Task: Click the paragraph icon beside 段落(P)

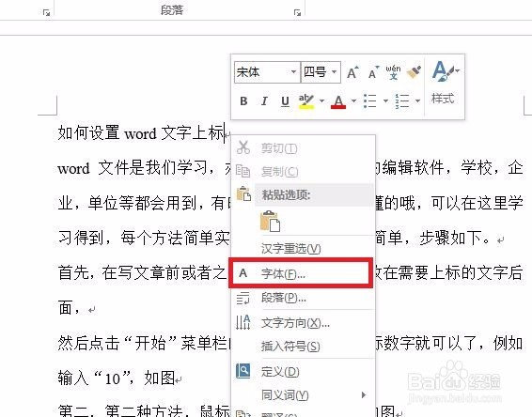Action: (243, 298)
